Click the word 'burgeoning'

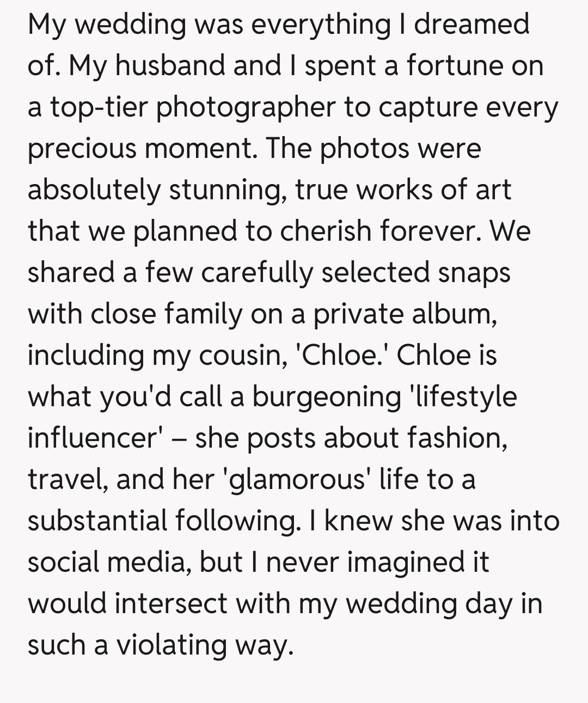point(326,396)
